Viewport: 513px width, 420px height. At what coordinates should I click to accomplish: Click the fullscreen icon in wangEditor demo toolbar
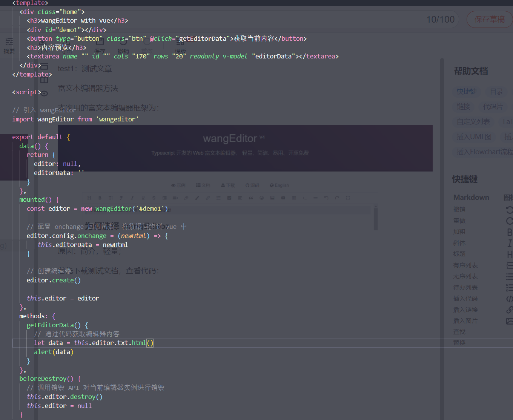click(x=348, y=198)
